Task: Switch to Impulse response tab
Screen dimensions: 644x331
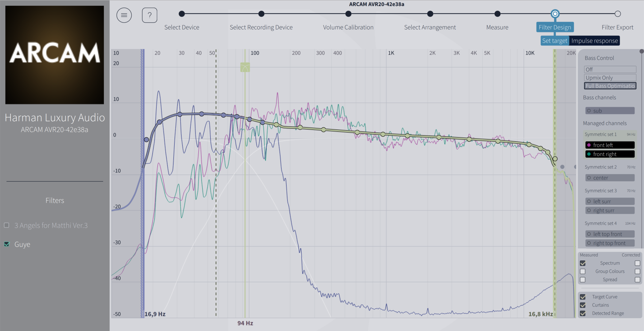Action: 594,41
